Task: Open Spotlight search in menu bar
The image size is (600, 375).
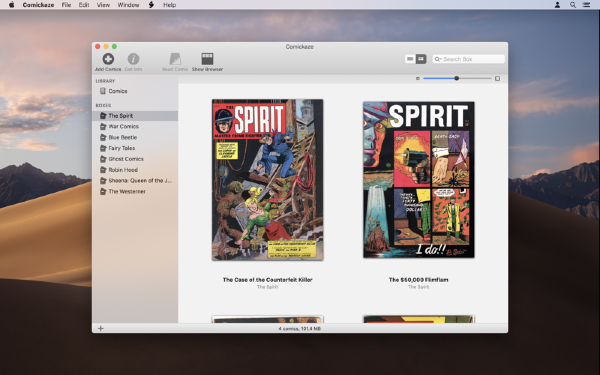Action: 573,5
